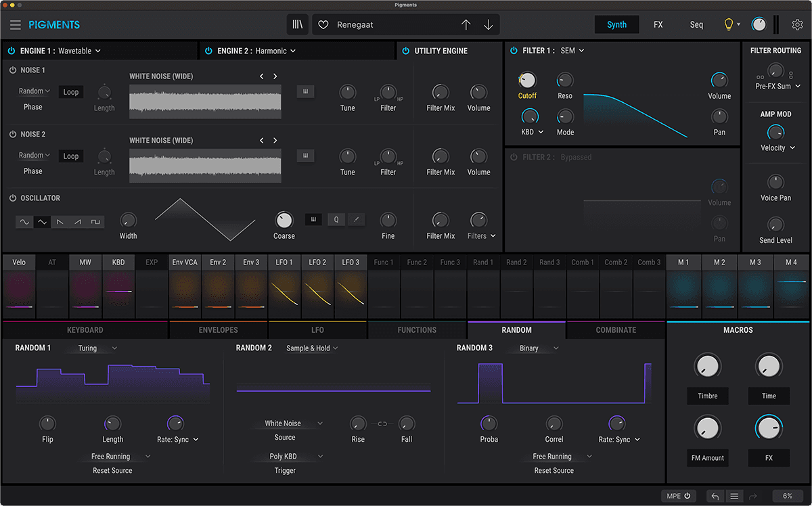The width and height of the screenshot is (812, 506).
Task: Click the undo arrow in bottom bar
Action: pos(715,496)
